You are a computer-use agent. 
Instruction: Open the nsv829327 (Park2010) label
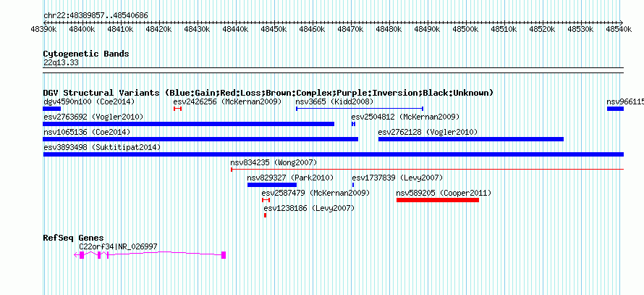pyautogui.click(x=290, y=178)
